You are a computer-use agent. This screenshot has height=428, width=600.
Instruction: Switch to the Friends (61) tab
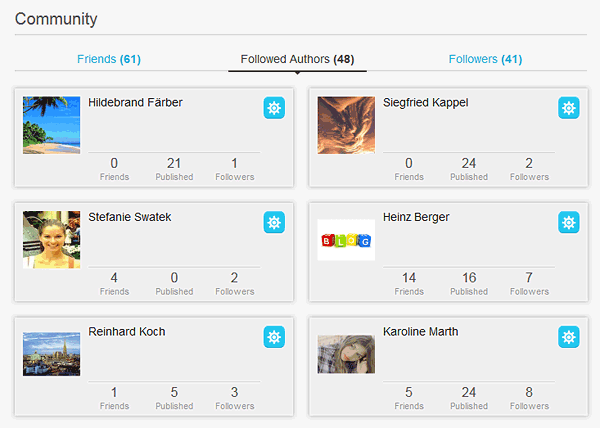click(x=109, y=59)
